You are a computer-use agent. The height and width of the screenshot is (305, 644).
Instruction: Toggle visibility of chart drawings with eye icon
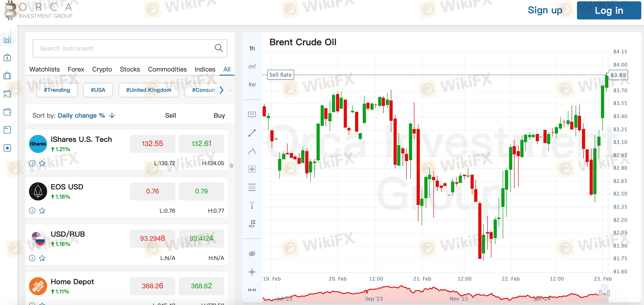point(252,254)
